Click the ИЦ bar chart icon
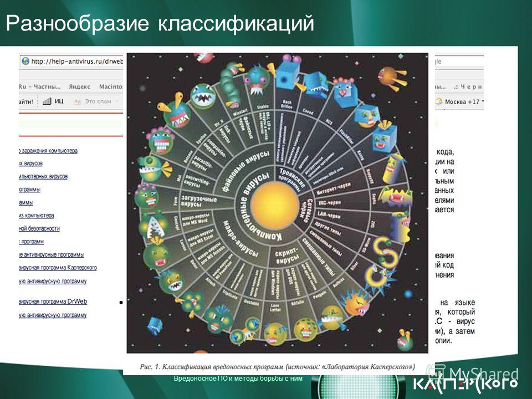Image resolution: width=532 pixels, height=399 pixels. tap(47, 101)
